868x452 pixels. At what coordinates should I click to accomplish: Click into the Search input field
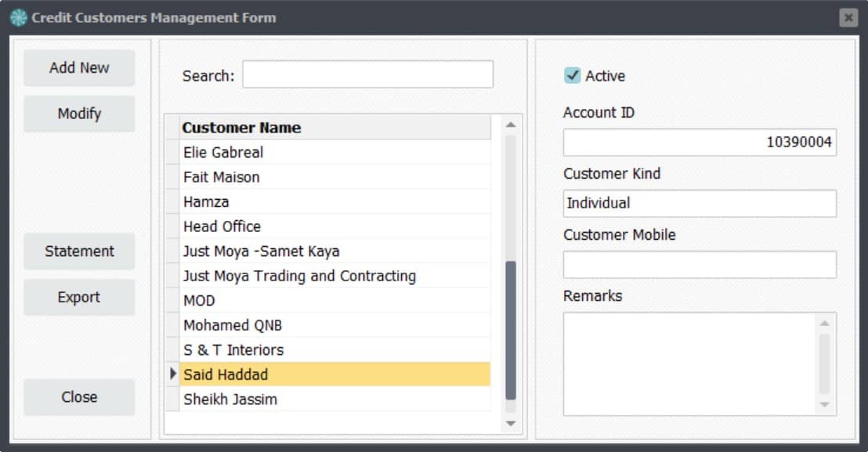pos(367,74)
